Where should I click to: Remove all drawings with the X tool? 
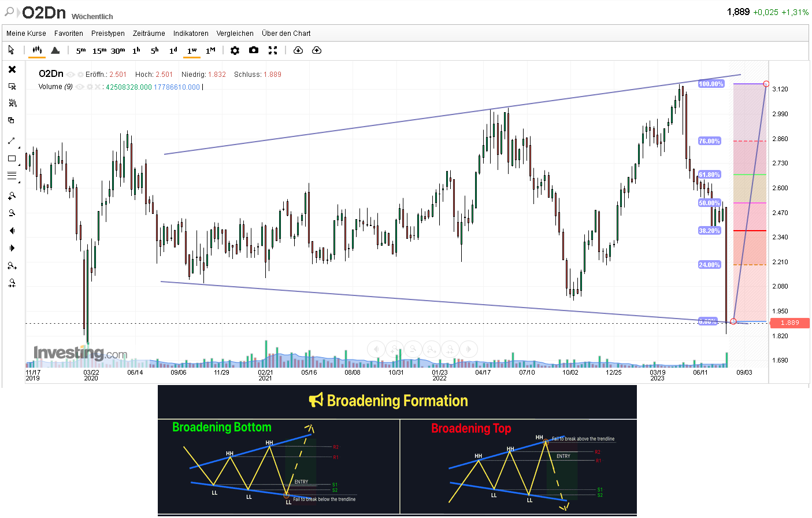[12, 69]
